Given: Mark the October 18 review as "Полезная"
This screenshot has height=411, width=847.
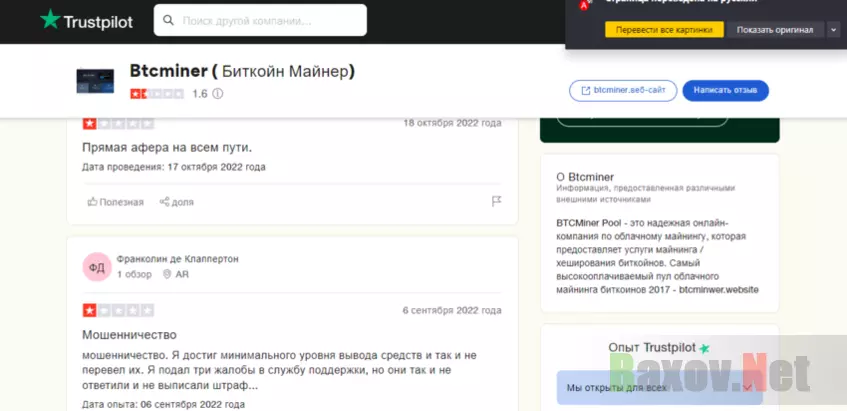Looking at the screenshot, I should pyautogui.click(x=116, y=202).
